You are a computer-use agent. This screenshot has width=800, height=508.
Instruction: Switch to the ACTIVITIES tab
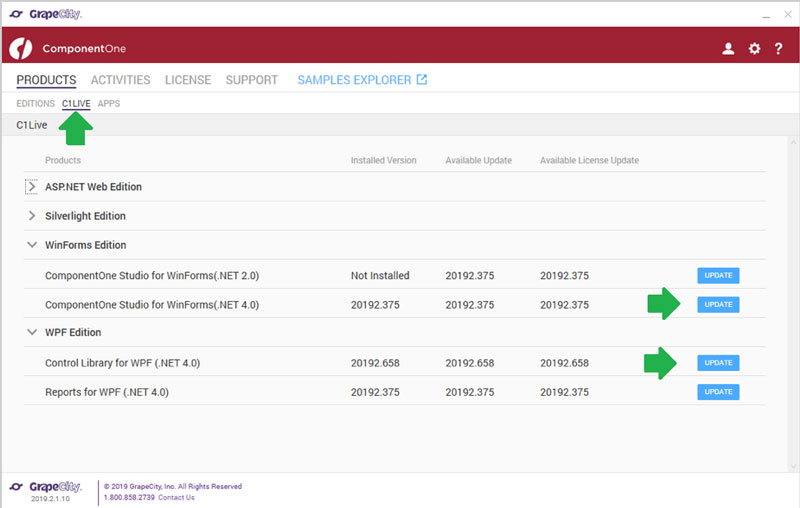(120, 80)
